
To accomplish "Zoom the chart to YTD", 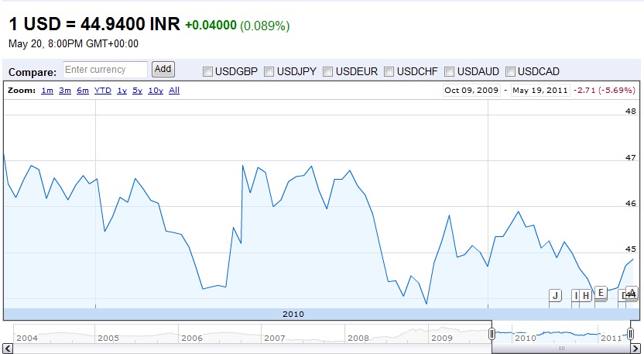I will [102, 91].
